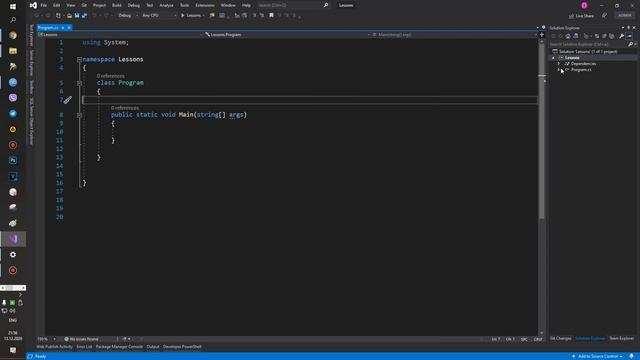Expand the Program.cs node
The image size is (640, 360).
coord(559,70)
